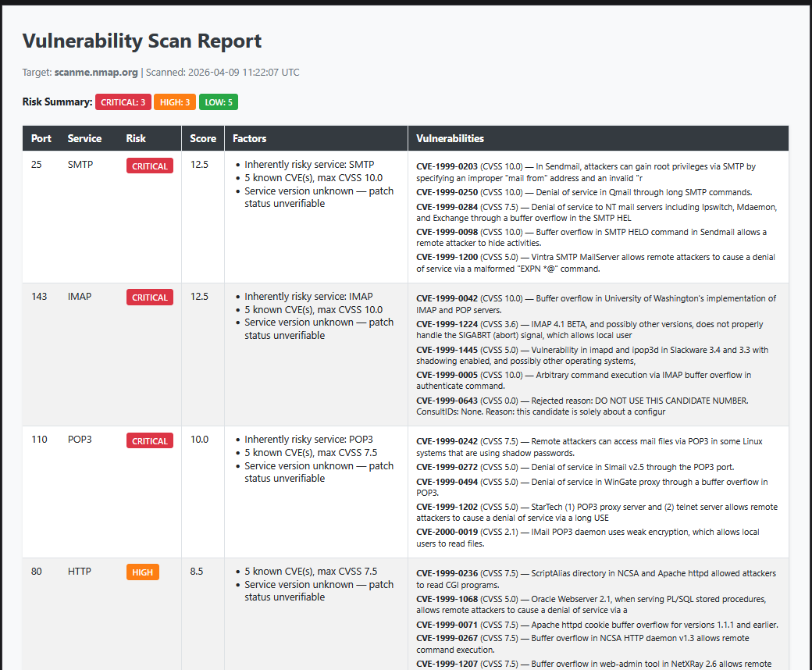Click the scanned timestamp 2026-04-09 11:22:07 UTC
812x670 pixels.
click(244, 73)
